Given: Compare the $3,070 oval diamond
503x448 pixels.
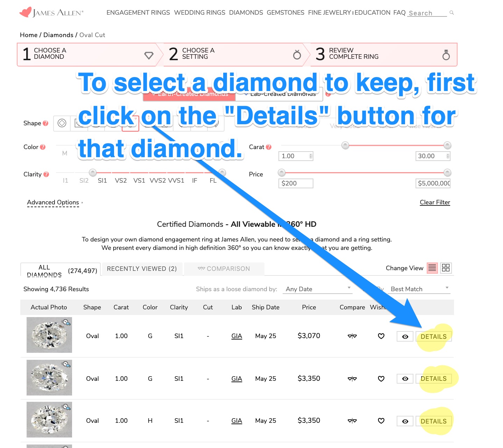Looking at the screenshot, I should [352, 336].
